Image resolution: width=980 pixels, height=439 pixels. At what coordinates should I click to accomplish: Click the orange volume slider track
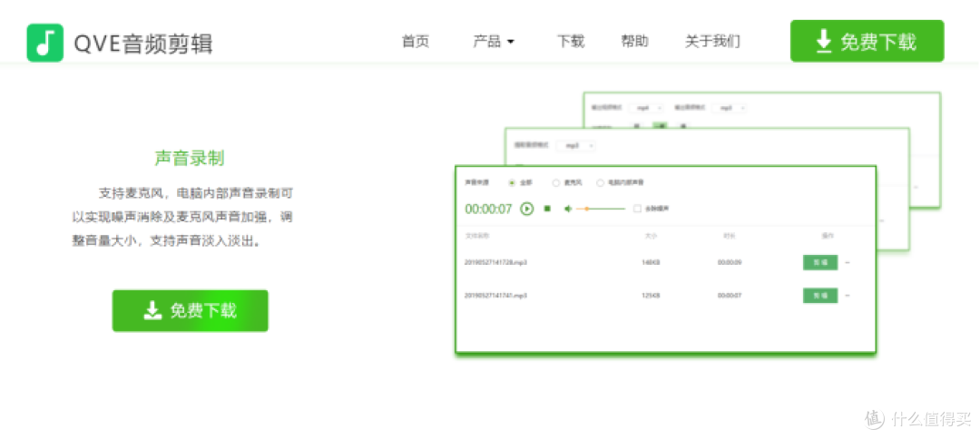coord(601,209)
